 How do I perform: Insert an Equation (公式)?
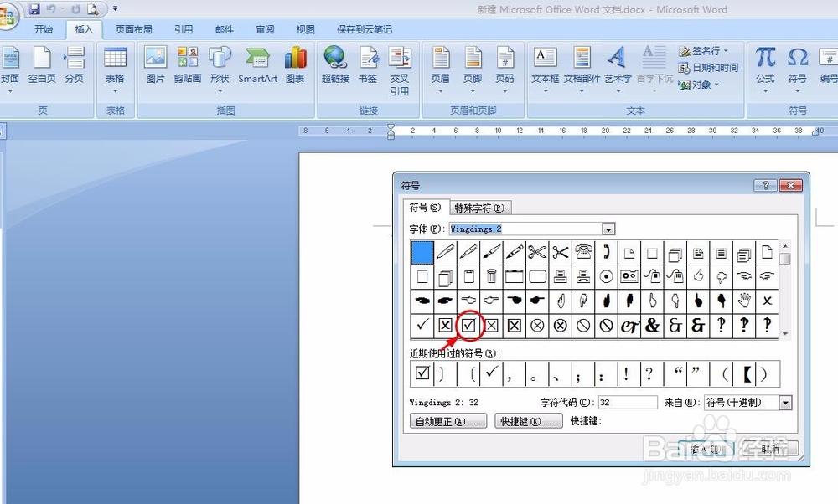tap(765, 69)
